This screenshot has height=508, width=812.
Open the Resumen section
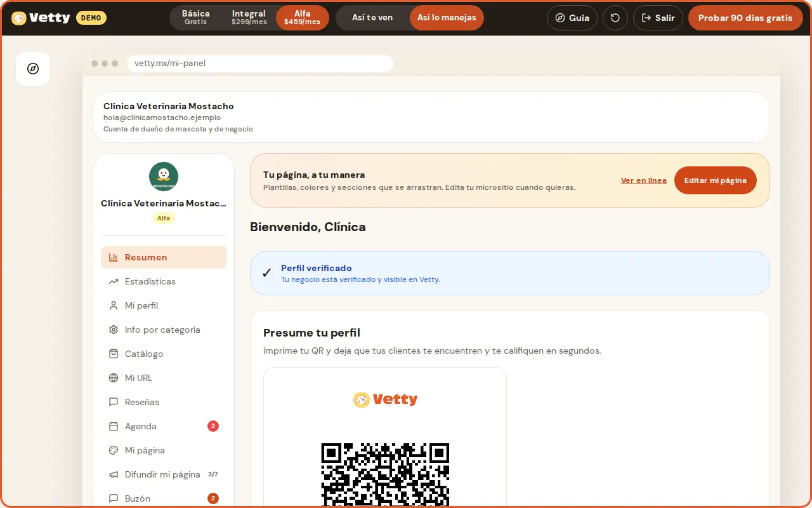point(164,257)
